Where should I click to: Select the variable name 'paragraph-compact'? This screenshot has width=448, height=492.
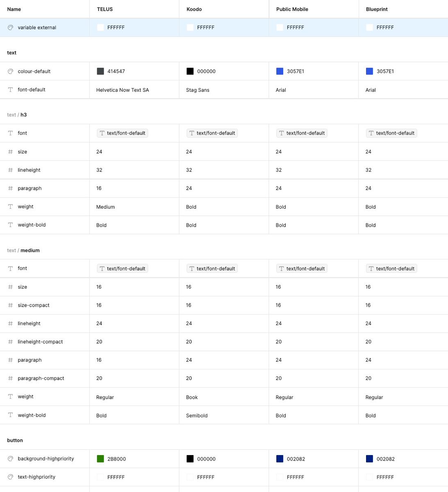click(x=41, y=378)
